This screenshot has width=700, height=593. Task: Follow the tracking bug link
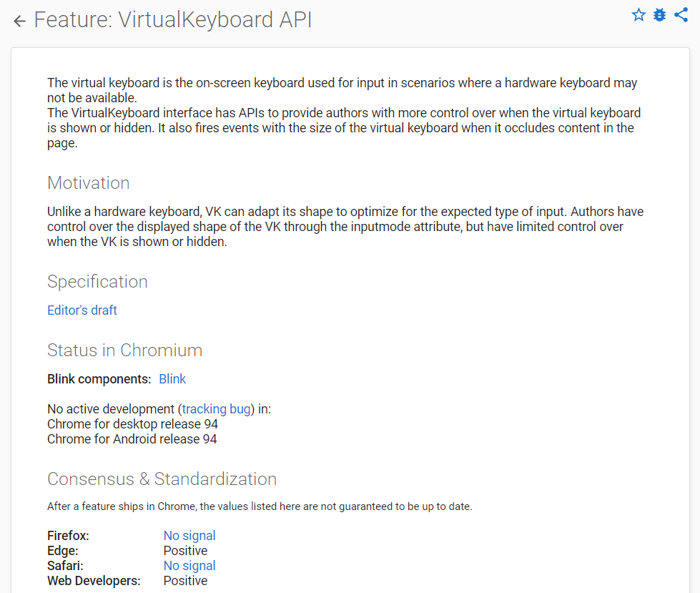(x=217, y=409)
